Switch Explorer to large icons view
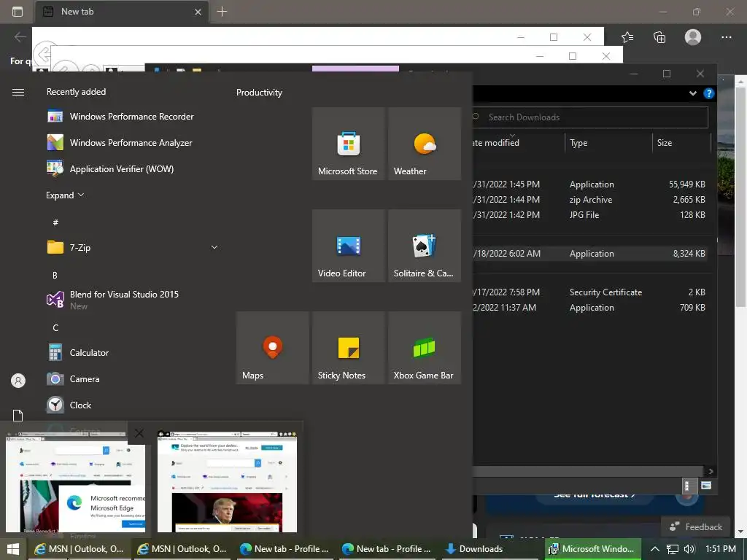The image size is (747, 560). 706,486
